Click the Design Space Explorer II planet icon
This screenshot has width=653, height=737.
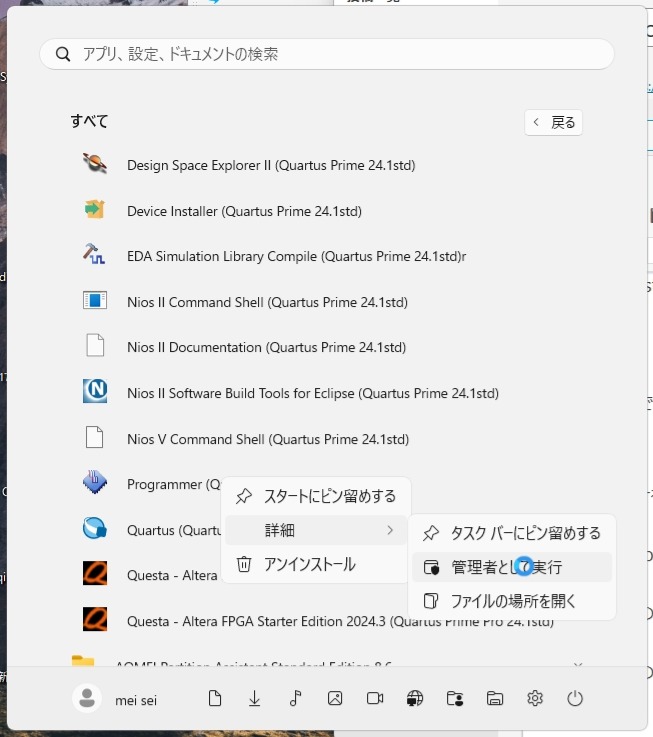[x=94, y=164]
